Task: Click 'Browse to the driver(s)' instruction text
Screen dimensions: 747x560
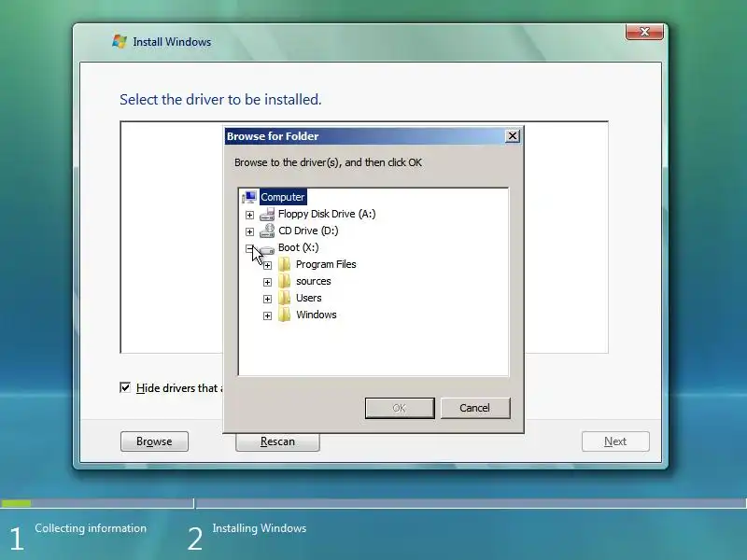Action: click(x=329, y=162)
